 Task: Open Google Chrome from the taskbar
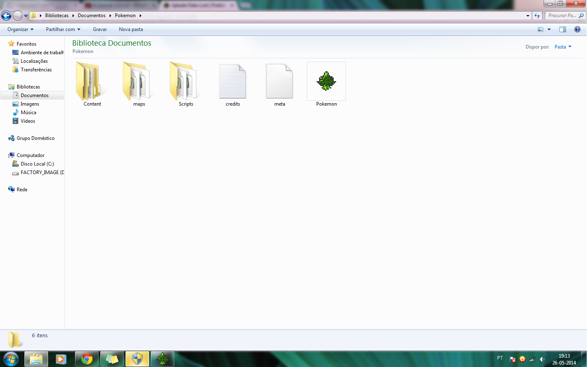(86, 359)
